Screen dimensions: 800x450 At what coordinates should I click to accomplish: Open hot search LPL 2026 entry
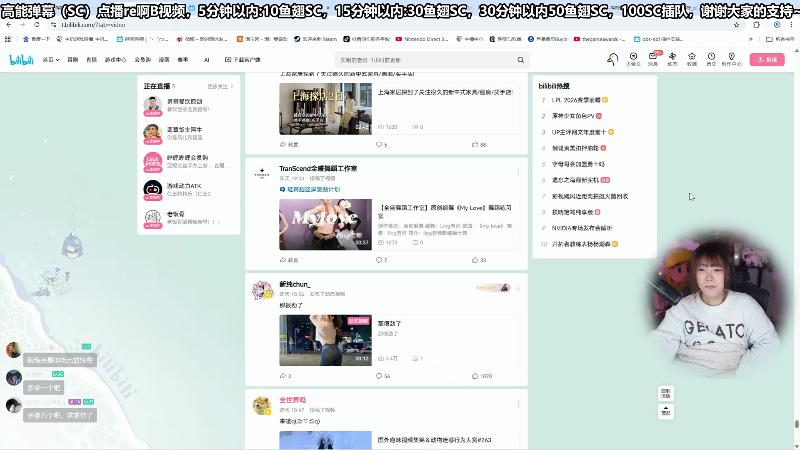coord(576,100)
